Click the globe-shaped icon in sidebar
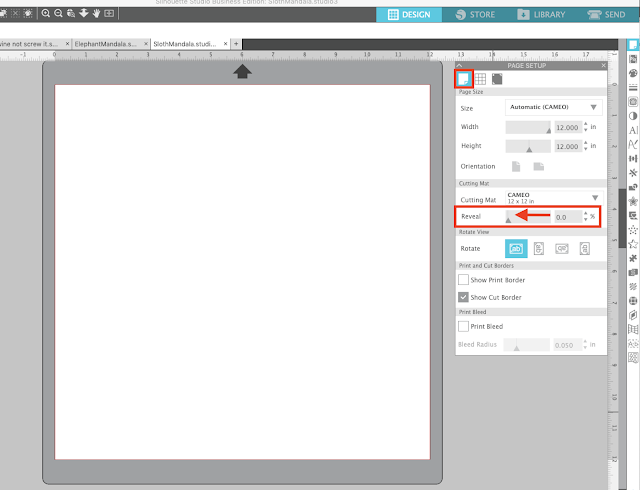The image size is (640, 490). (x=633, y=301)
